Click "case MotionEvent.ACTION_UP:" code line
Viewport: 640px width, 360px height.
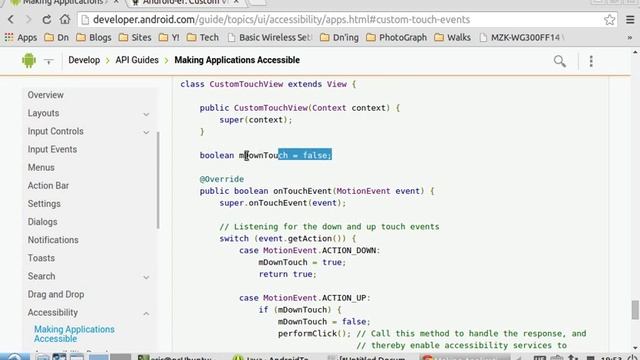pos(304,298)
